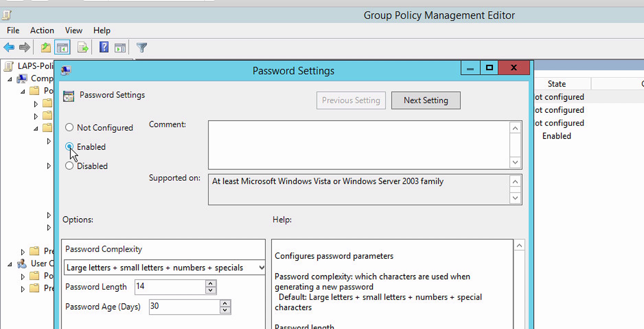
Task: Click the Previous Setting button
Action: [351, 100]
